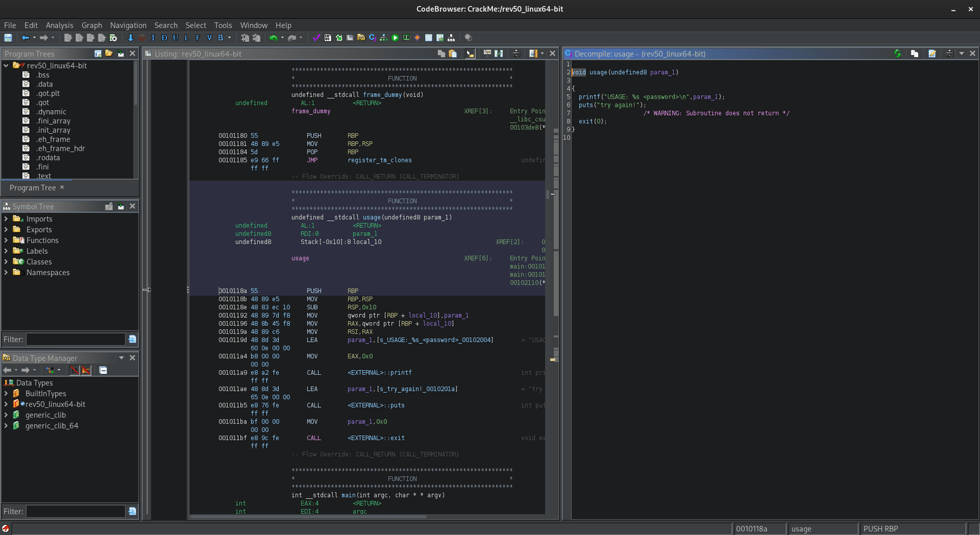This screenshot has height=535, width=980.
Task: Open the Bytes viewer with the 0101 icon
Action: (x=328, y=38)
